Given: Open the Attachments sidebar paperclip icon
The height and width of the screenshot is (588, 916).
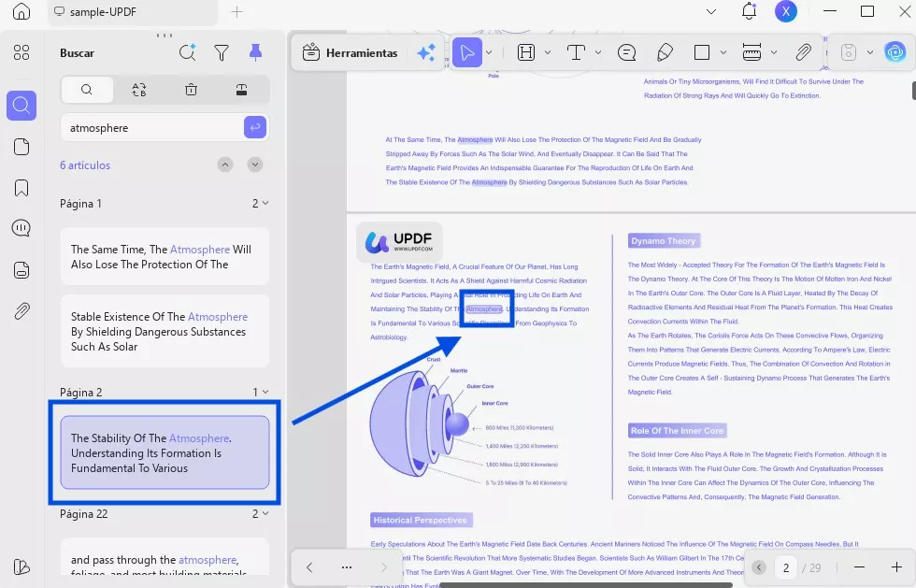Looking at the screenshot, I should click(21, 311).
